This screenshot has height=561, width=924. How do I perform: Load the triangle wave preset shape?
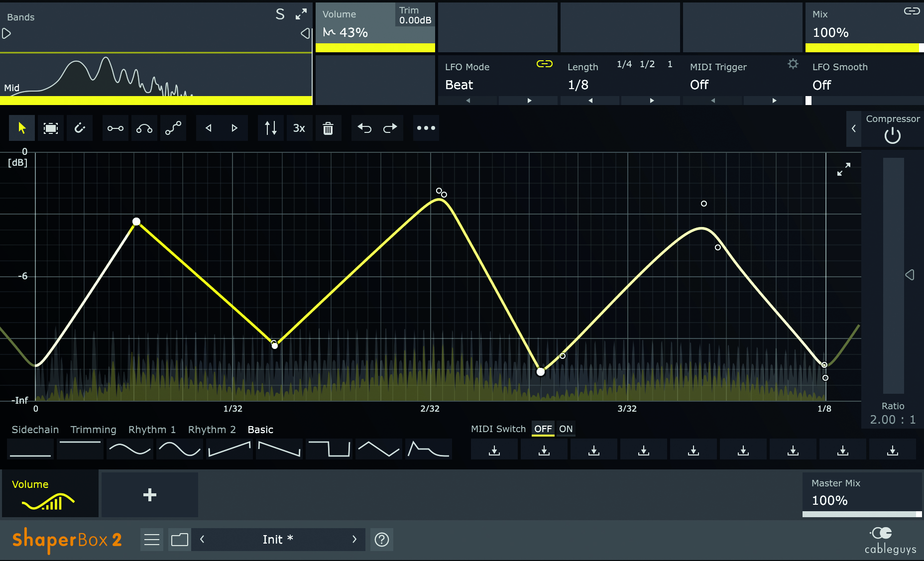(x=379, y=449)
